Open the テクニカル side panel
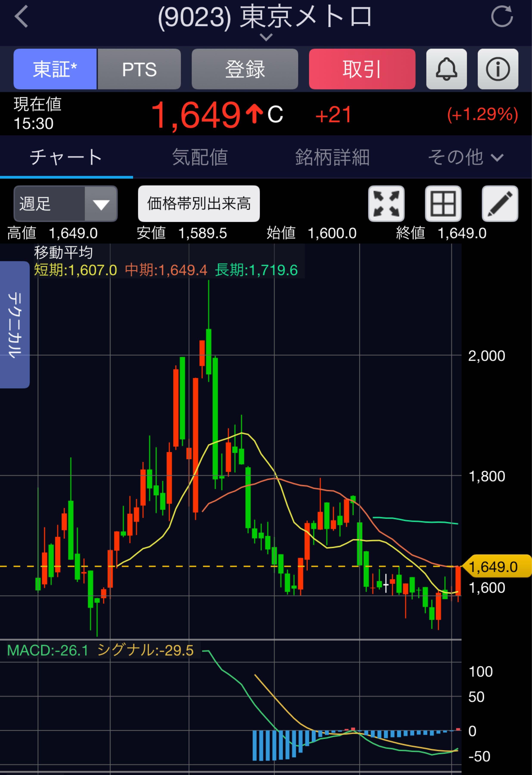The image size is (532, 775). point(15,324)
